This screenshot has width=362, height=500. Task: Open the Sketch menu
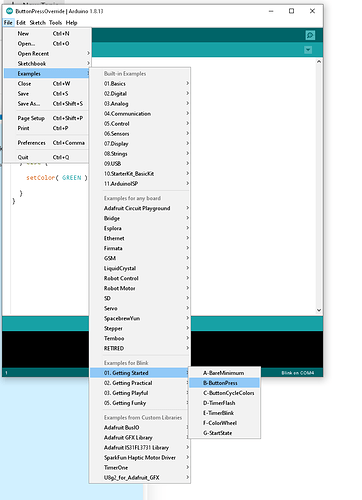pyautogui.click(x=37, y=23)
